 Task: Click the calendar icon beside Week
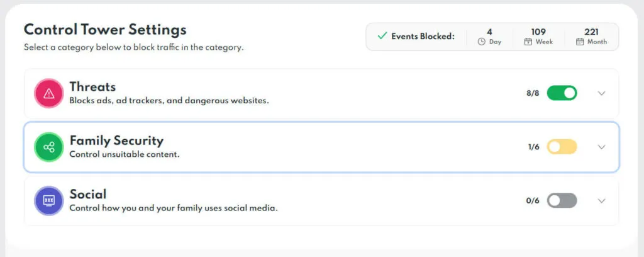point(528,42)
